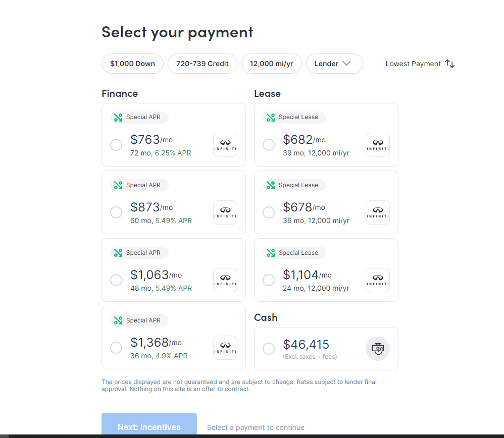Click the sort arrows next to Lowest Payment
Screen dimensions: 504x438
(449, 64)
